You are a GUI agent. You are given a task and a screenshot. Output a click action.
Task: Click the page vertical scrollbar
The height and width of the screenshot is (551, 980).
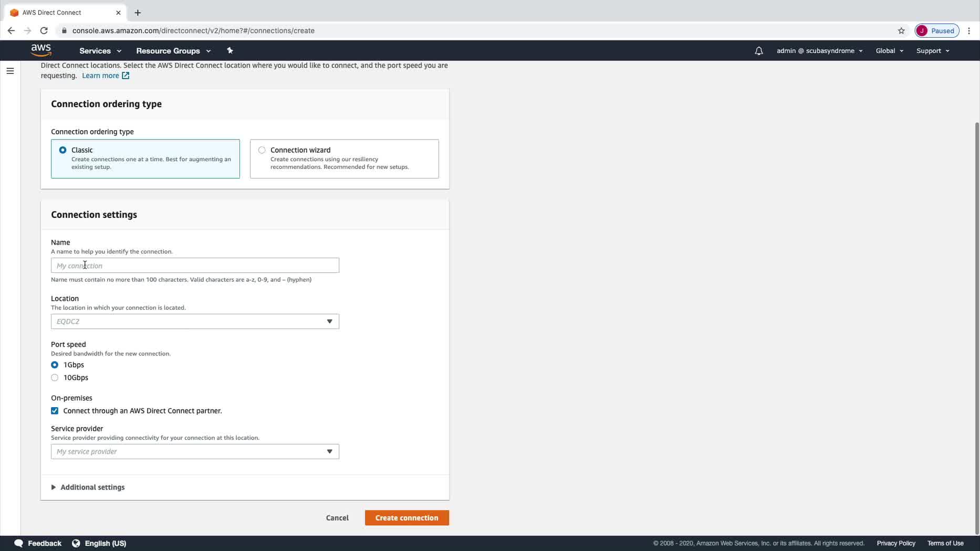coord(977,328)
